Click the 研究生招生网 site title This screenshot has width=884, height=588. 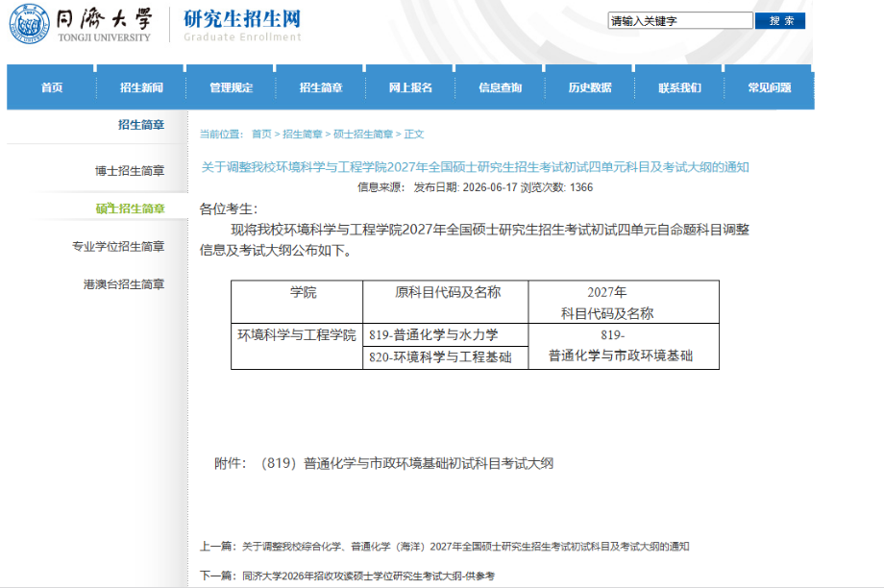242,19
